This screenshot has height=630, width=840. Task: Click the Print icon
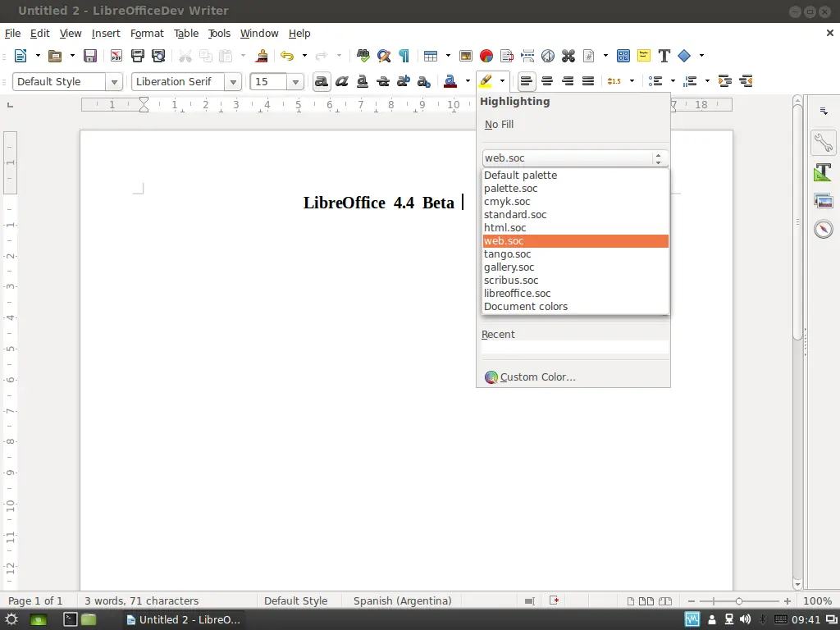(138, 56)
